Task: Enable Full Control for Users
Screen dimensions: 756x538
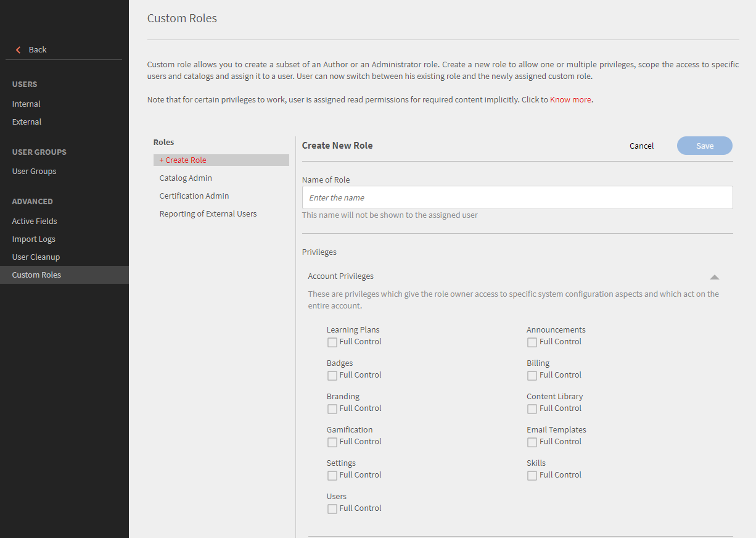Action: [x=332, y=508]
